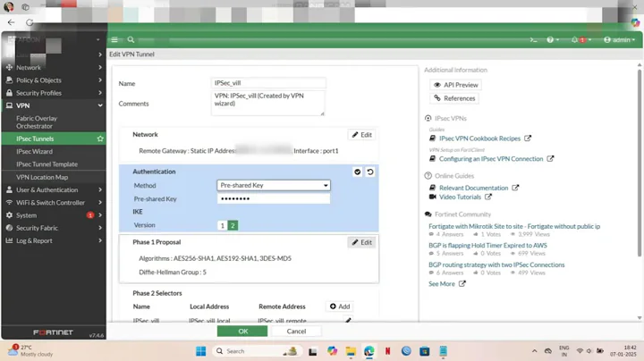Click the right panel vertical scrollbar

coord(639,163)
